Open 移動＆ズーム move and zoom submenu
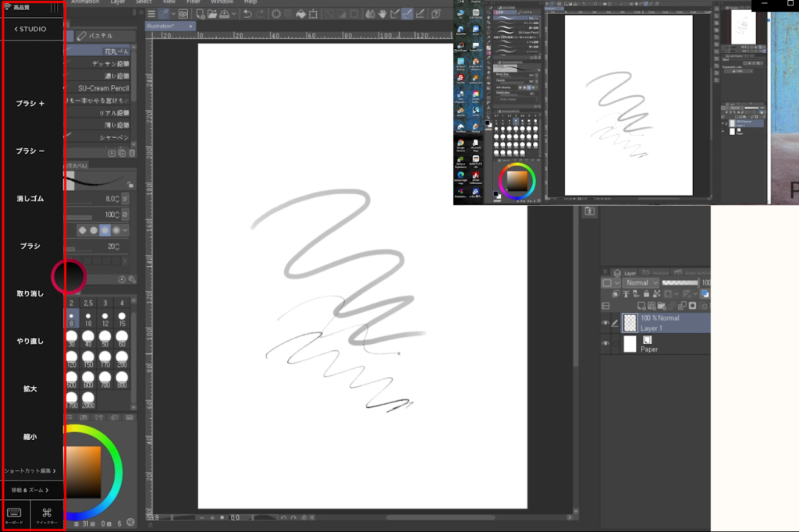799x532 pixels. [x=30, y=490]
